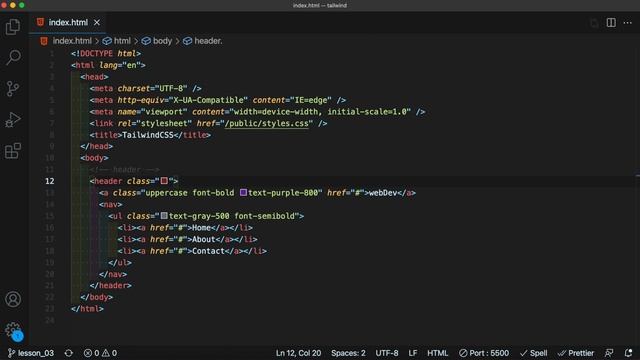Change indentation via Spaces: 2
Viewport: 640px width, 360px height.
tap(348, 353)
